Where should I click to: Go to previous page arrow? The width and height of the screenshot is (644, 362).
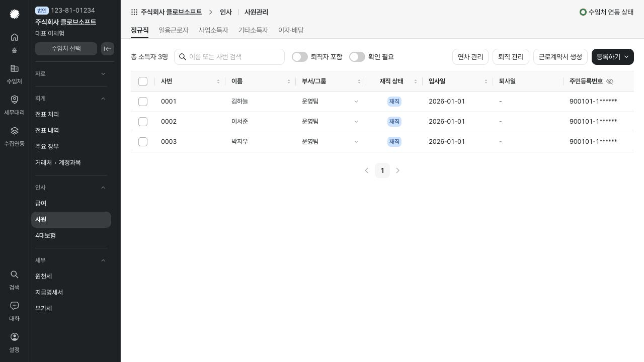367,170
